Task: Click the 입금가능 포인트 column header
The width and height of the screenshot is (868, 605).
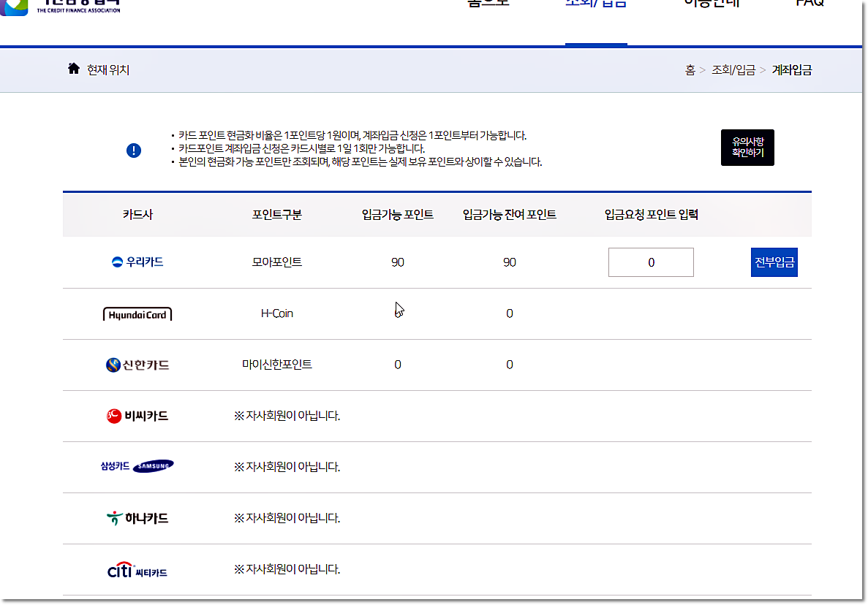Action: coord(398,215)
